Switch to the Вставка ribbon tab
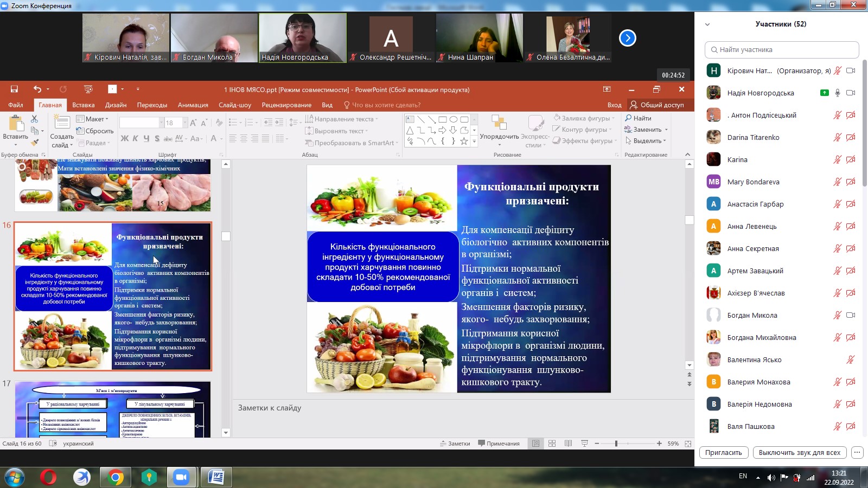The width and height of the screenshot is (868, 488). [83, 105]
